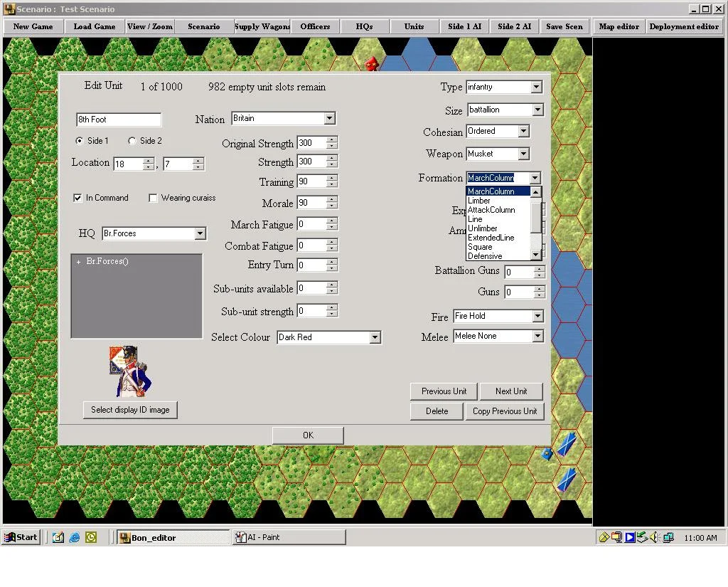728x587 pixels.
Task: Go to the Previous Unit
Action: 444,391
